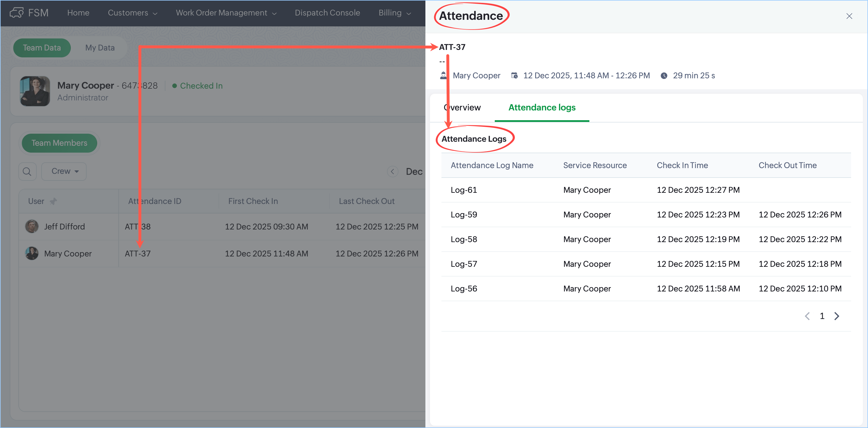Open Log-61 attendance log entry
Screen dimensions: 868x428
pos(464,190)
